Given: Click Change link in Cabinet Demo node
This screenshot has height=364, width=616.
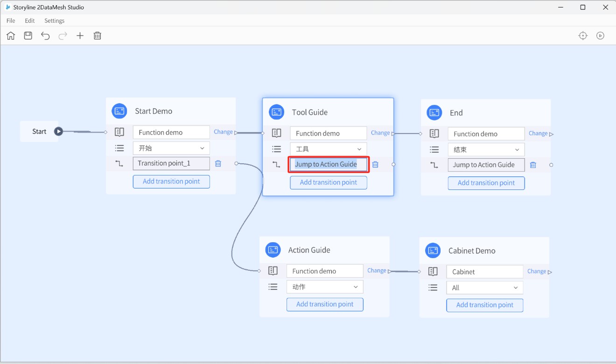Looking at the screenshot, I should coord(537,271).
